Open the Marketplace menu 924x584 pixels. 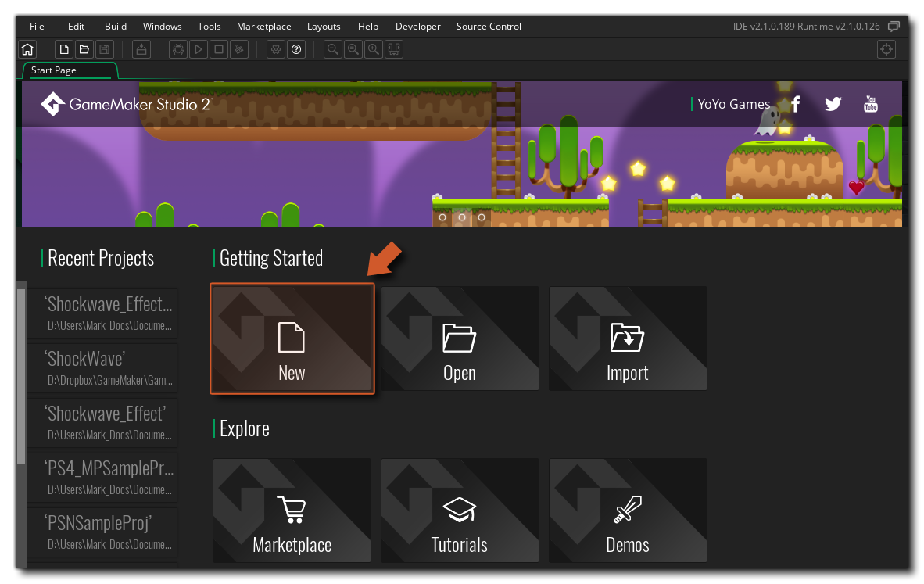(x=264, y=27)
